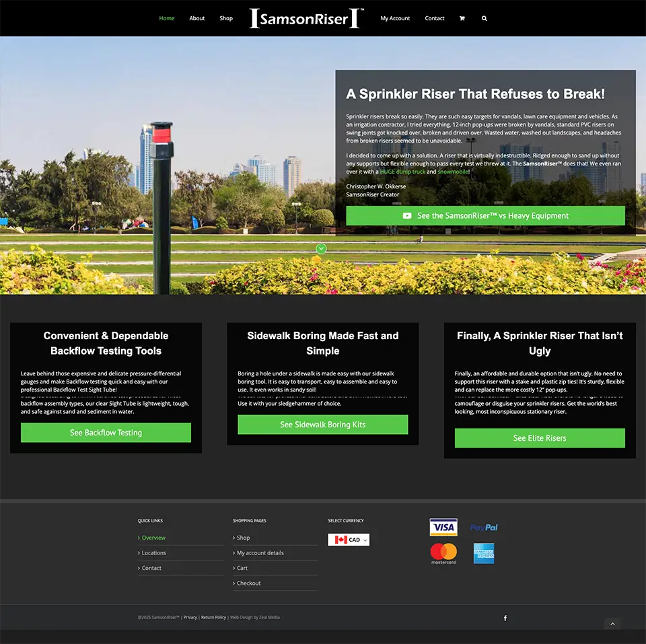646x644 pixels.
Task: Click the Mastercard payment logo
Action: [x=443, y=553]
